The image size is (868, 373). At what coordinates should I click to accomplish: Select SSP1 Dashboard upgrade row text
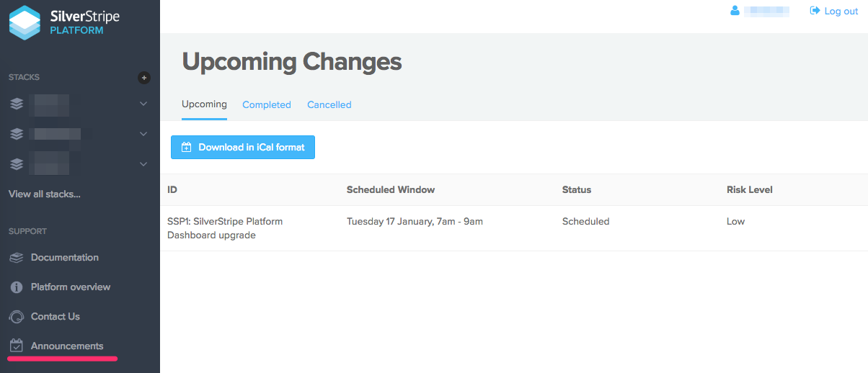(225, 228)
